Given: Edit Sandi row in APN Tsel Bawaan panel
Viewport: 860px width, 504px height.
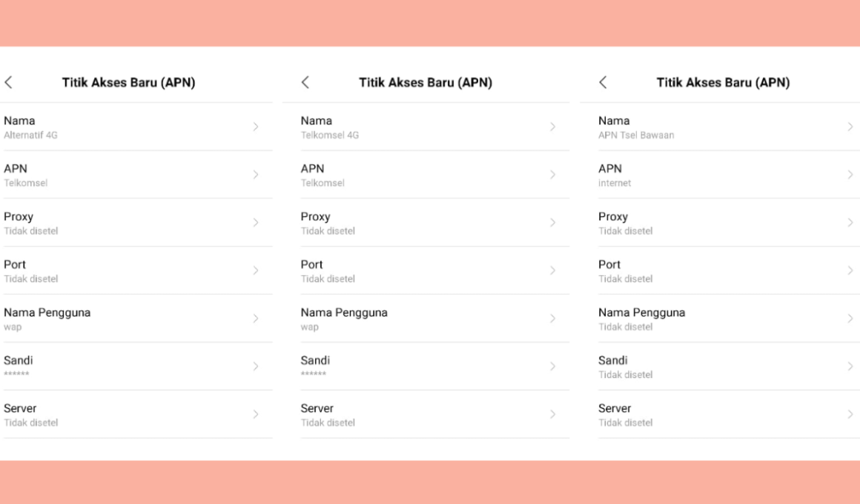Looking at the screenshot, I should point(728,367).
